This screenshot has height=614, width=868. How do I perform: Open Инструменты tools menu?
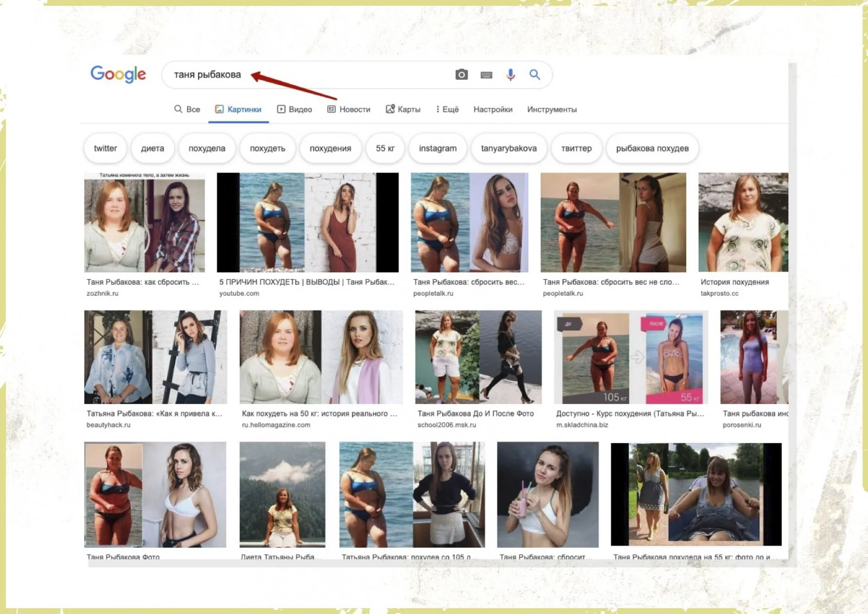pyautogui.click(x=552, y=110)
